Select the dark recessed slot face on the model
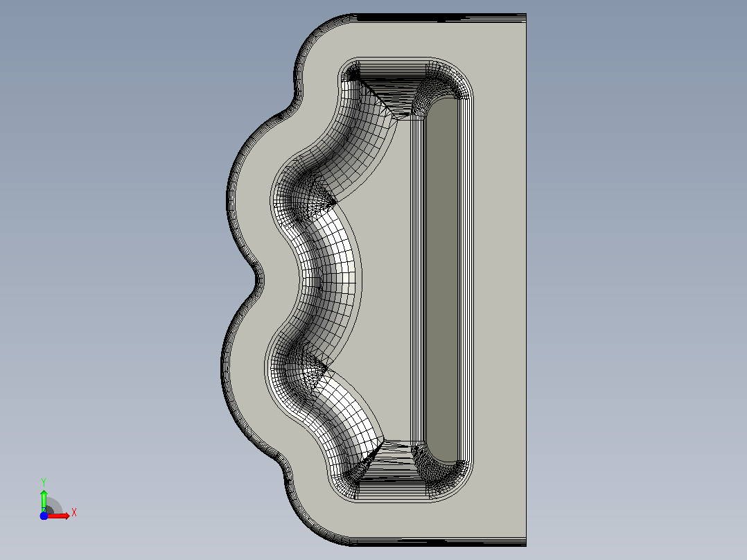This screenshot has height=560, width=747. 443,280
